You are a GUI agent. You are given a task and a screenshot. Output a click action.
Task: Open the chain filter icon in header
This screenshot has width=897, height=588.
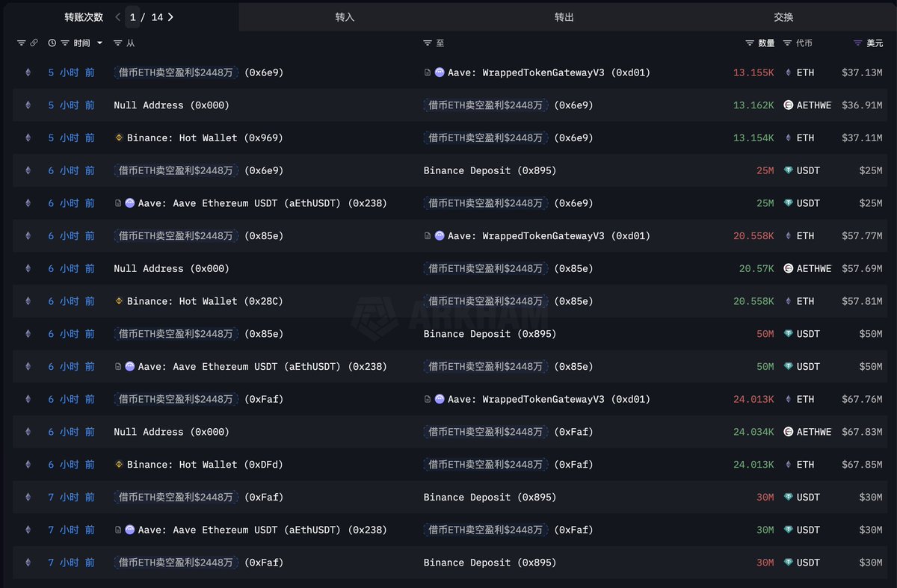pyautogui.click(x=21, y=43)
